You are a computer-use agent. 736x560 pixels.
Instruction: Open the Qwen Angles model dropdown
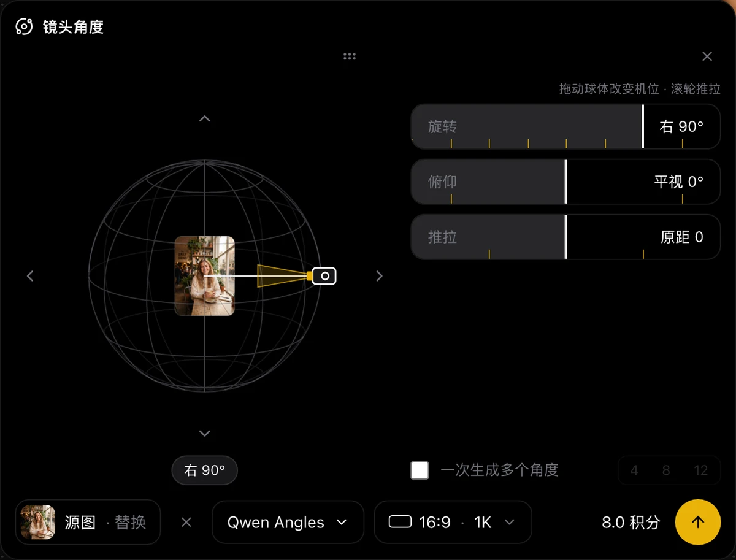[288, 523]
